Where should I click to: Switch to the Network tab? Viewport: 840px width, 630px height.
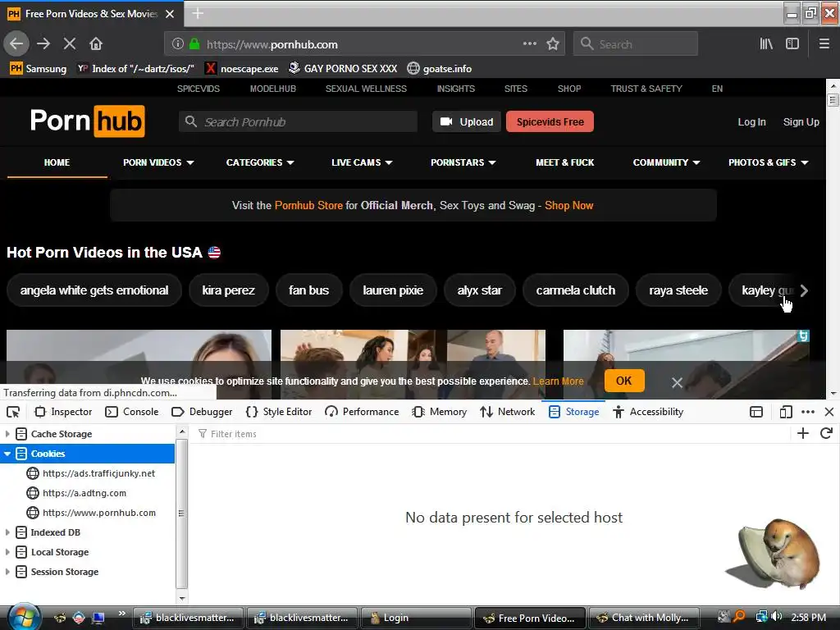[507, 412]
